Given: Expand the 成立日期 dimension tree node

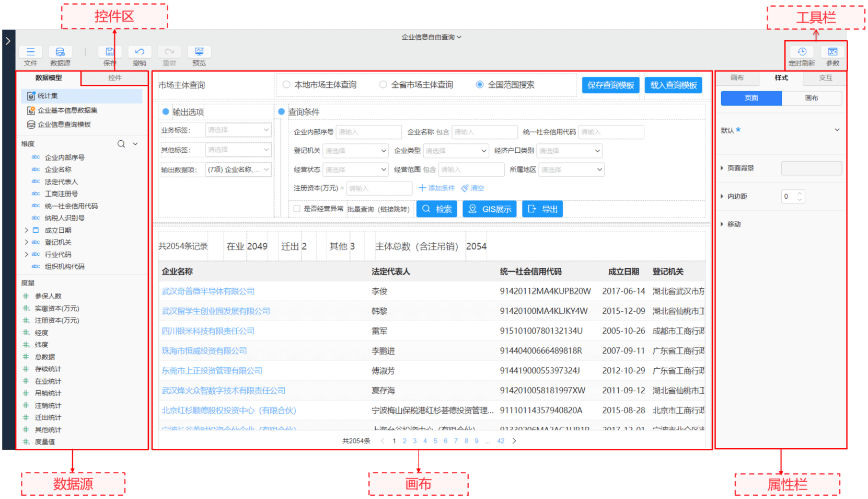Looking at the screenshot, I should click(x=27, y=230).
